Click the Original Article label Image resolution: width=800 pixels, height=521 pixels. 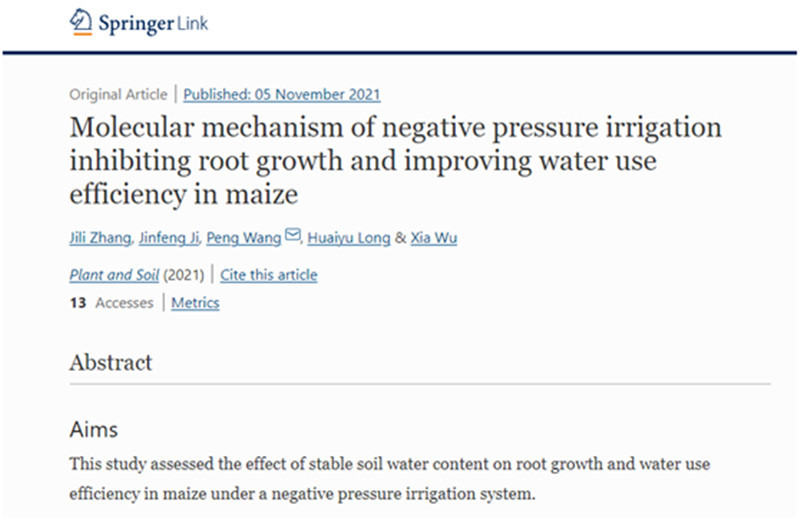point(118,94)
